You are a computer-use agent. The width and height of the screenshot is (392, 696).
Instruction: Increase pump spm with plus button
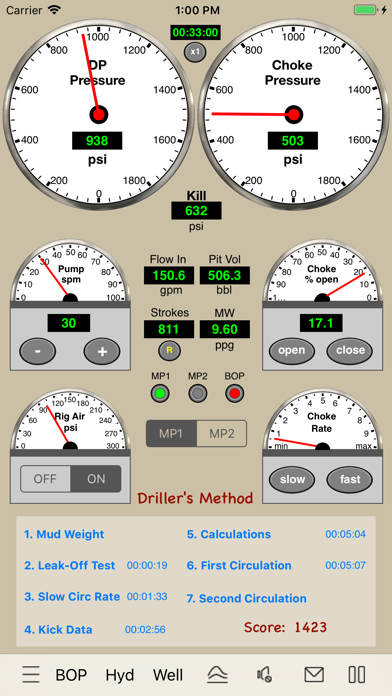[102, 351]
